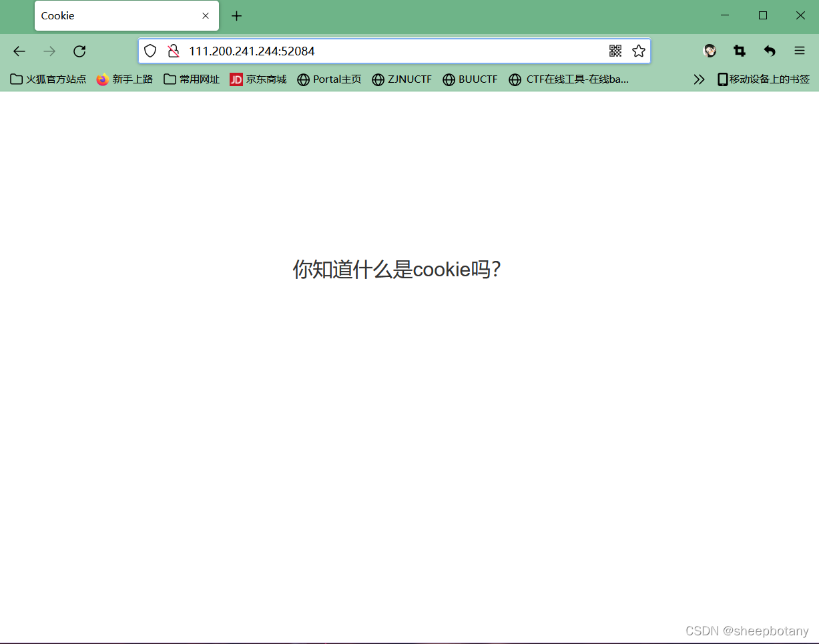Show more bookmarks with the double chevron

[699, 79]
